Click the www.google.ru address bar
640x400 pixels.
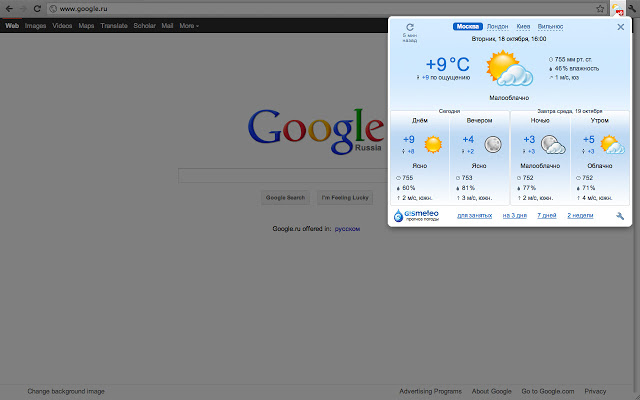tap(327, 9)
